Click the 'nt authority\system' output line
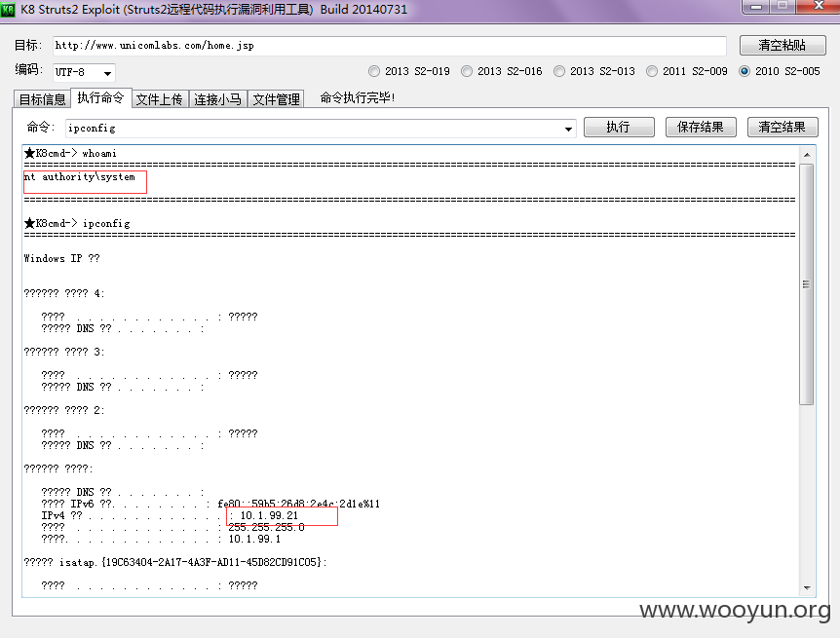Screen dimensions: 840x638 tap(80, 176)
